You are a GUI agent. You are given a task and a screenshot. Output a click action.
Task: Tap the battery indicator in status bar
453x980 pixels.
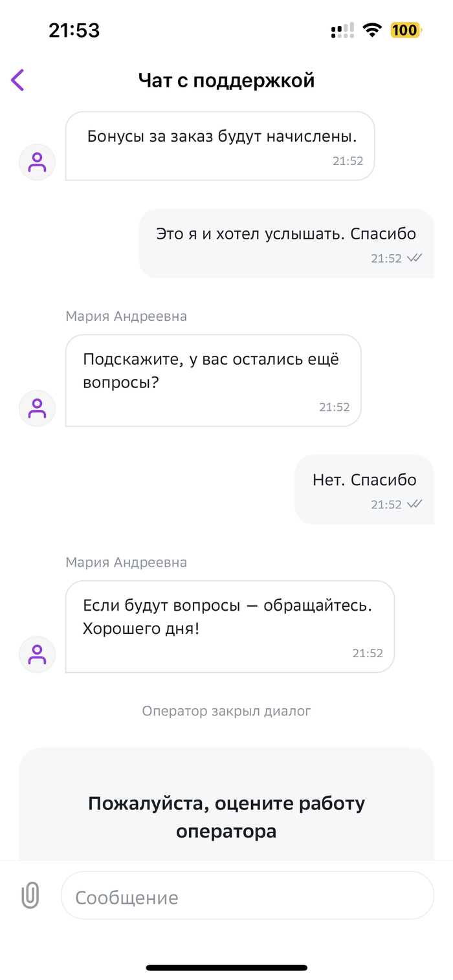pos(405,30)
